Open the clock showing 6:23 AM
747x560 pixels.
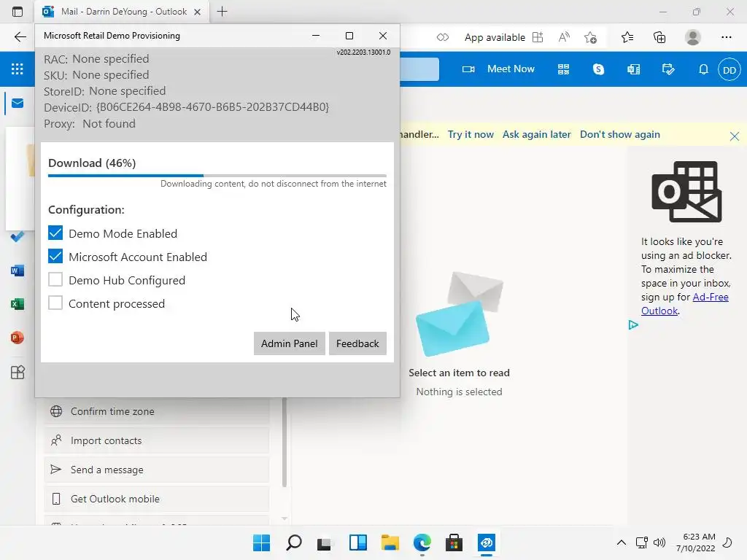[696, 542]
